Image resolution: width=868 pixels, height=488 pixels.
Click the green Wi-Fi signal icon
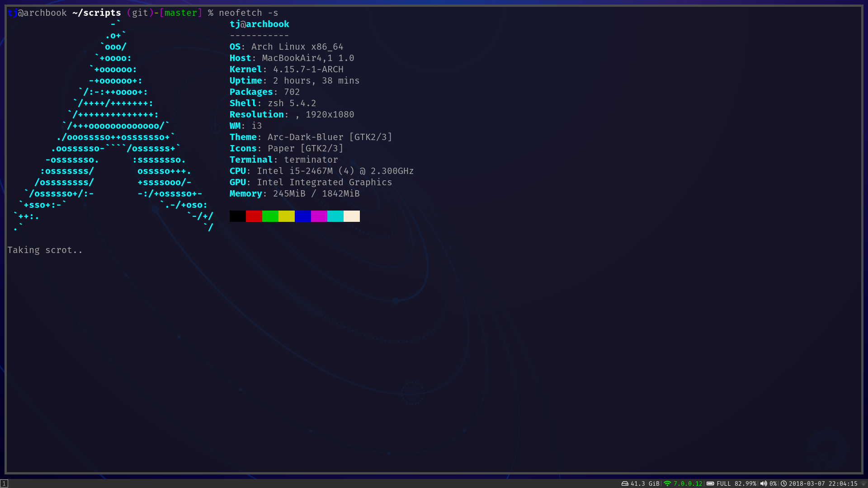(667, 483)
